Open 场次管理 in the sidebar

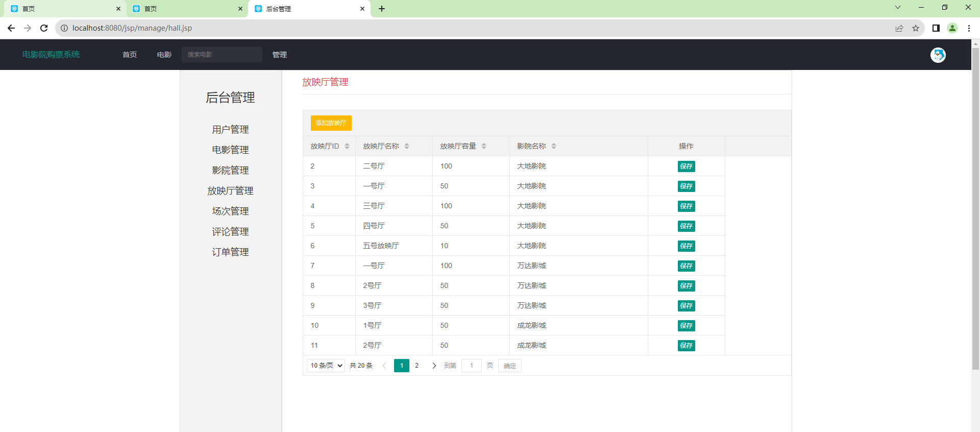(x=231, y=211)
